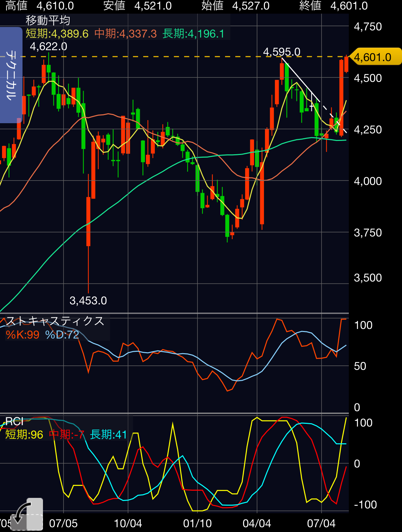
Task: Tap the white crosshair cursor on the trendline
Action: tap(312, 107)
